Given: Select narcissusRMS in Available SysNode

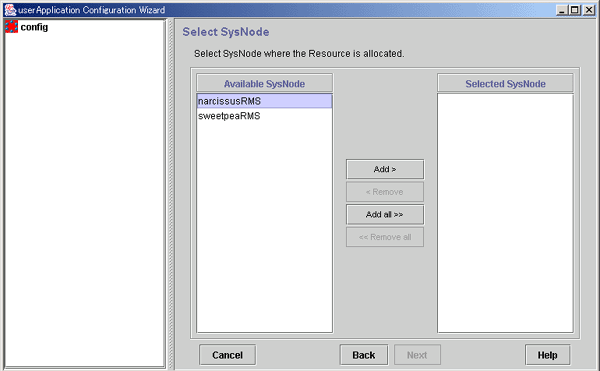Looking at the screenshot, I should 264,101.
